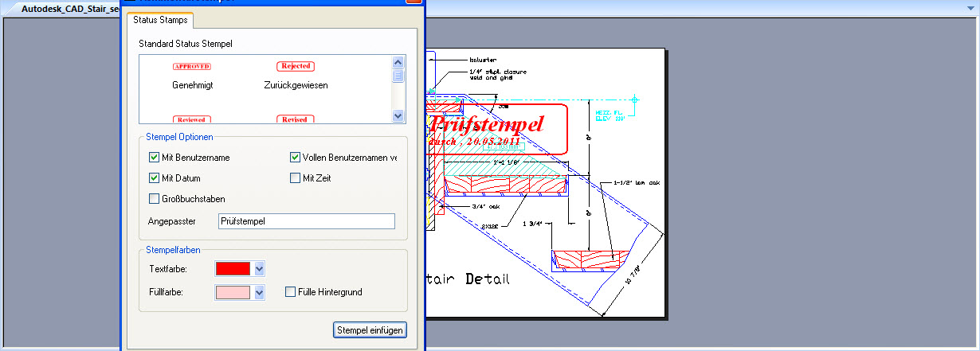Switch to the Status Stamps tab
Image resolution: width=980 pixels, height=351 pixels.
(157, 20)
